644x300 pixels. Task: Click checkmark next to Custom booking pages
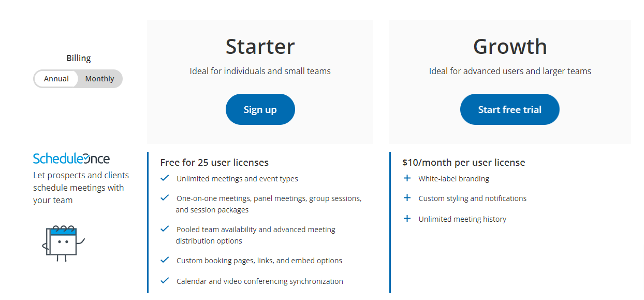point(165,260)
